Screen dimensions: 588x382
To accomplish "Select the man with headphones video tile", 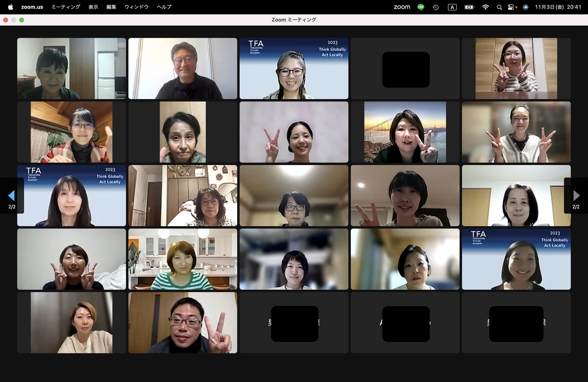I will [x=183, y=69].
